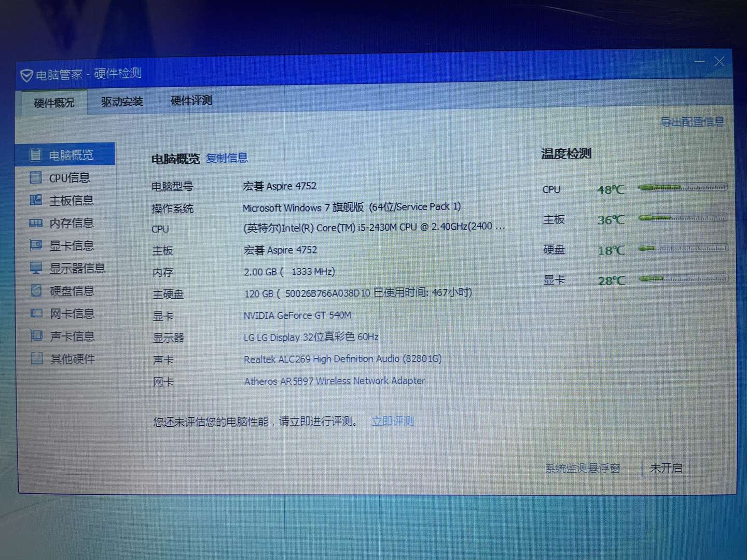Click the 温度检测 heading
The image size is (747, 560).
pos(566,153)
